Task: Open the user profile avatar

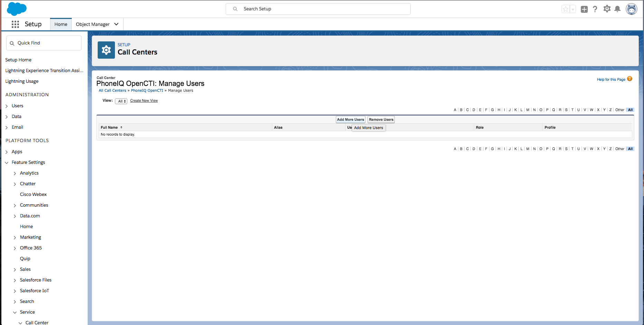Action: (631, 9)
